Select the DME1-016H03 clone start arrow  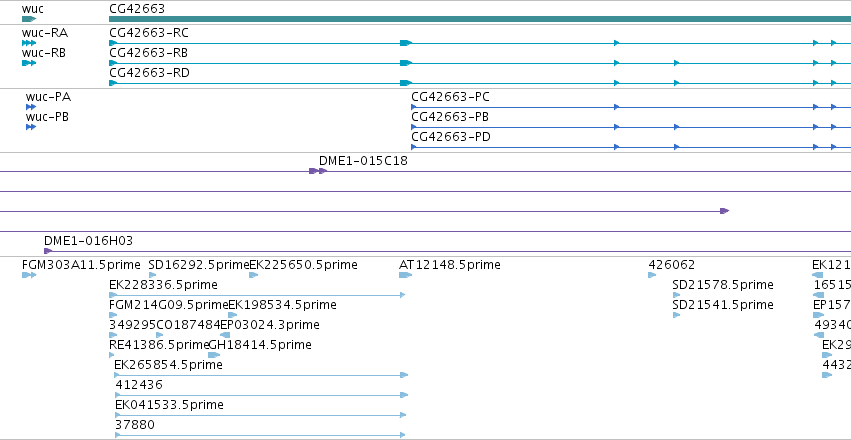48,251
